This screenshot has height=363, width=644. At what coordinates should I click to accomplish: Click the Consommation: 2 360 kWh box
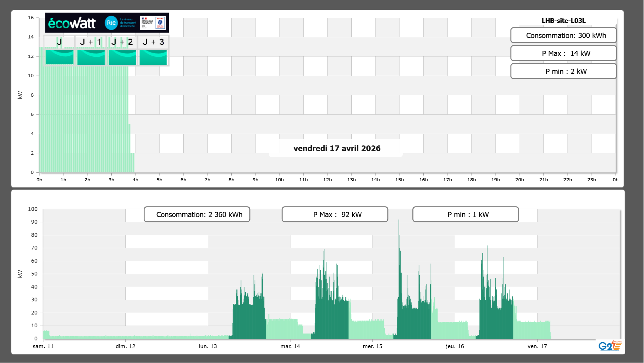(197, 214)
